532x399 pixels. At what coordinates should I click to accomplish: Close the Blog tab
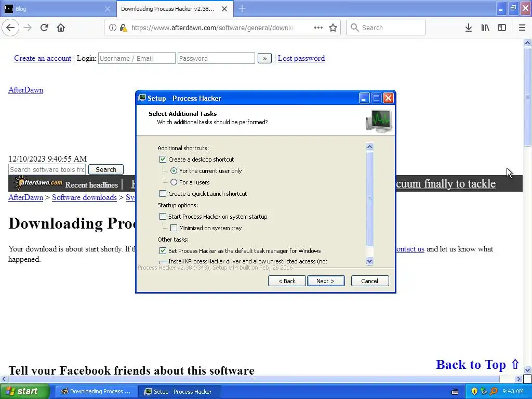pos(108,9)
